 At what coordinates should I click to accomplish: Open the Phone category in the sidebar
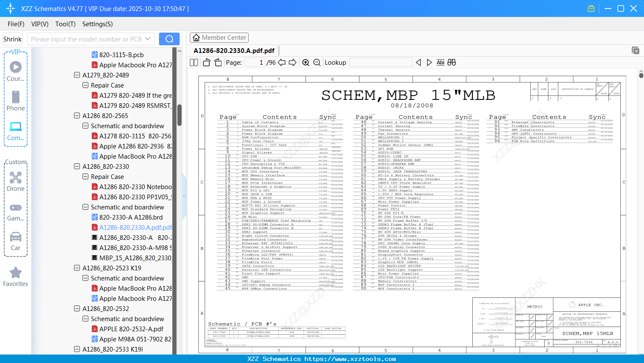coord(16,101)
